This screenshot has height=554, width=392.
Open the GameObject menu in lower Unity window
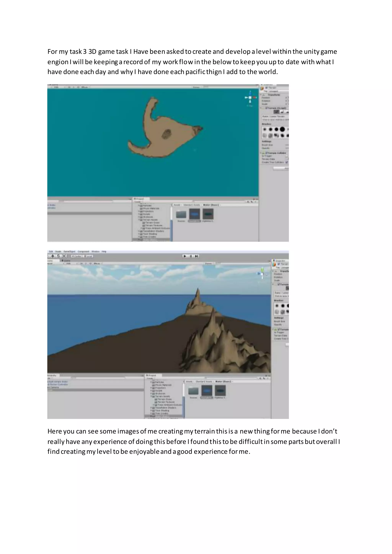coord(69,251)
